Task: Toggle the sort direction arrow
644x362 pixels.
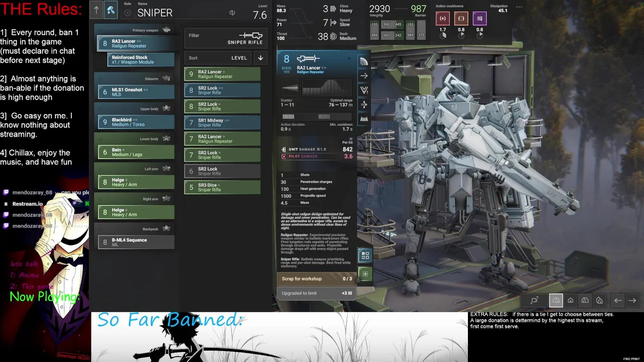Action: click(x=261, y=58)
